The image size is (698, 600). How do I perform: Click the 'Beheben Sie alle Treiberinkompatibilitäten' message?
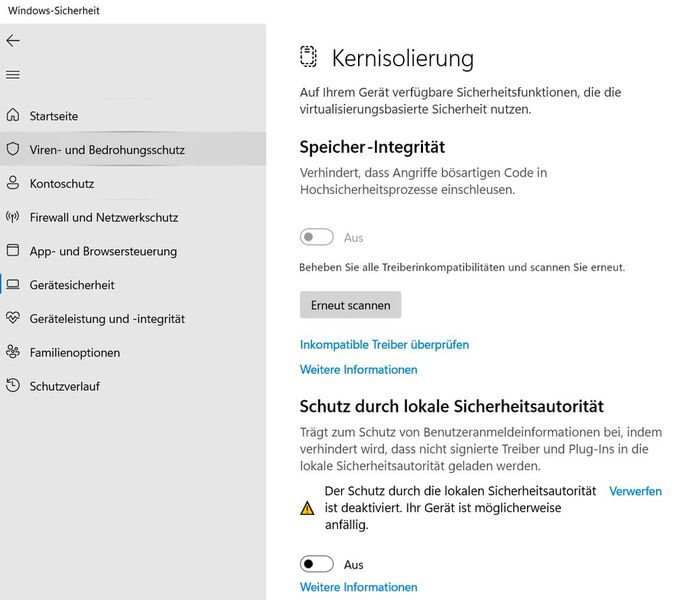(x=462, y=267)
